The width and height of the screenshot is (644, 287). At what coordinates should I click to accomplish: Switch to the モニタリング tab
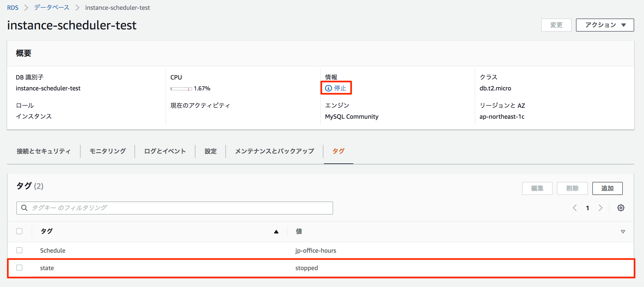[x=107, y=151]
